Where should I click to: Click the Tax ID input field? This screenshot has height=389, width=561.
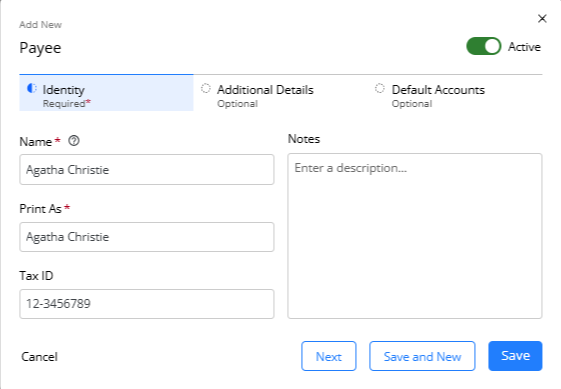coord(147,304)
